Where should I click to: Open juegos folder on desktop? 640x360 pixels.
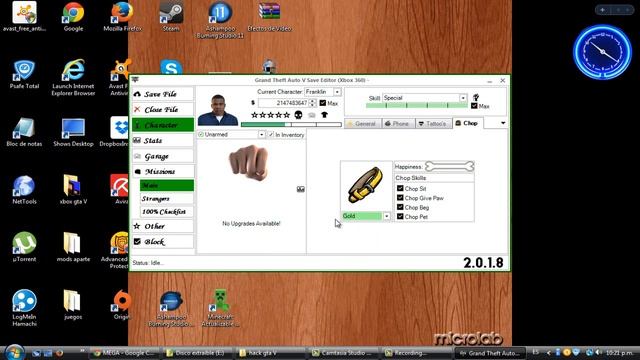(73, 304)
